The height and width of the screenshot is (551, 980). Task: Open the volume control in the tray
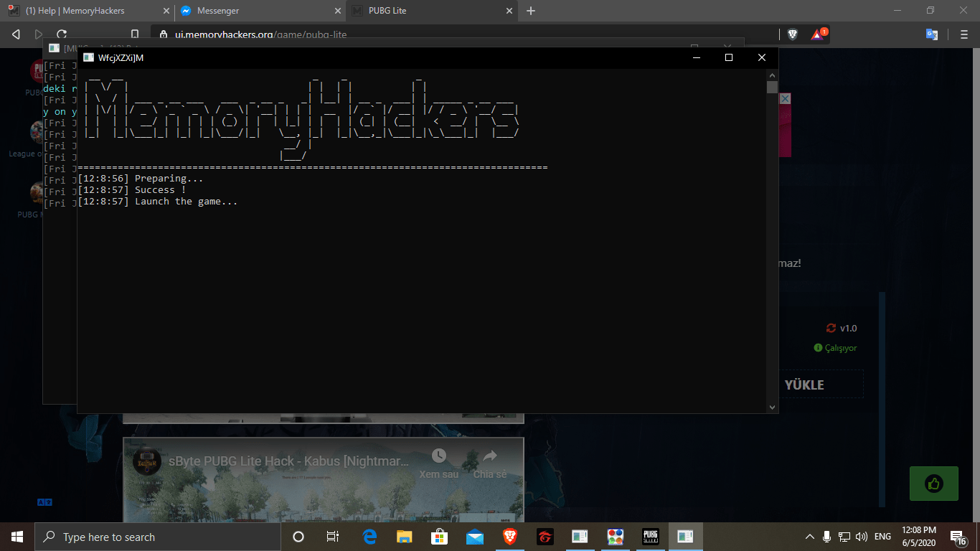[862, 537]
